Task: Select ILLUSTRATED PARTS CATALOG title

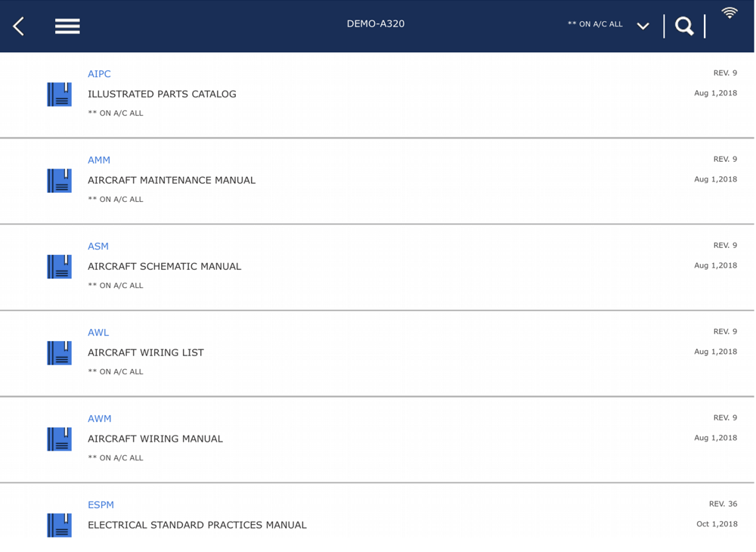Action: [x=162, y=94]
